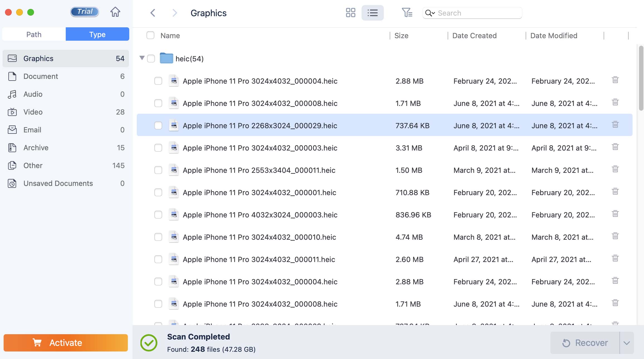Collapse the heic(54) folder triangle
The width and height of the screenshot is (644, 359).
pyautogui.click(x=142, y=58)
